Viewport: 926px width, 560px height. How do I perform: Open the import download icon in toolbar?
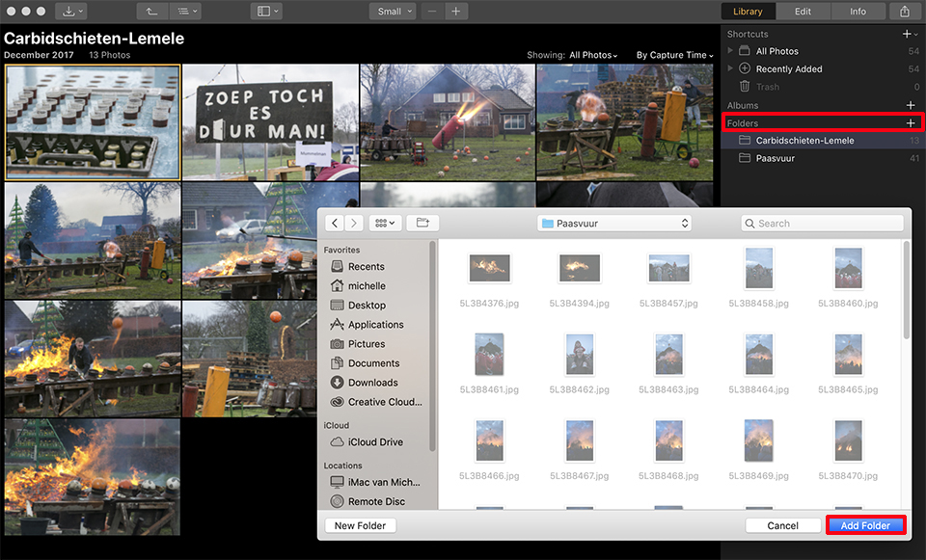(x=72, y=12)
